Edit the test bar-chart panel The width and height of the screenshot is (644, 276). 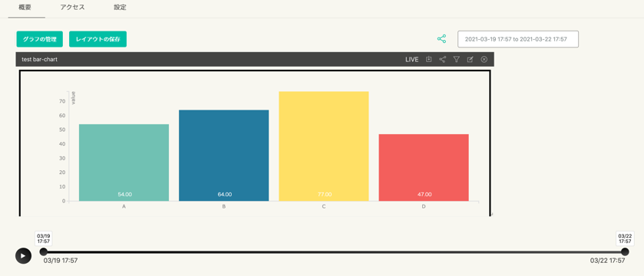[x=471, y=60]
